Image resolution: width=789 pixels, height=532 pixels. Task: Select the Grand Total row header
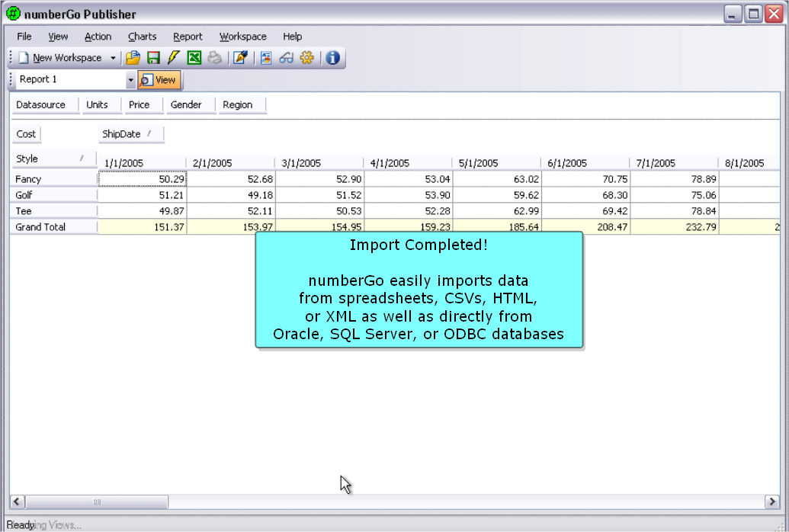tap(54, 227)
